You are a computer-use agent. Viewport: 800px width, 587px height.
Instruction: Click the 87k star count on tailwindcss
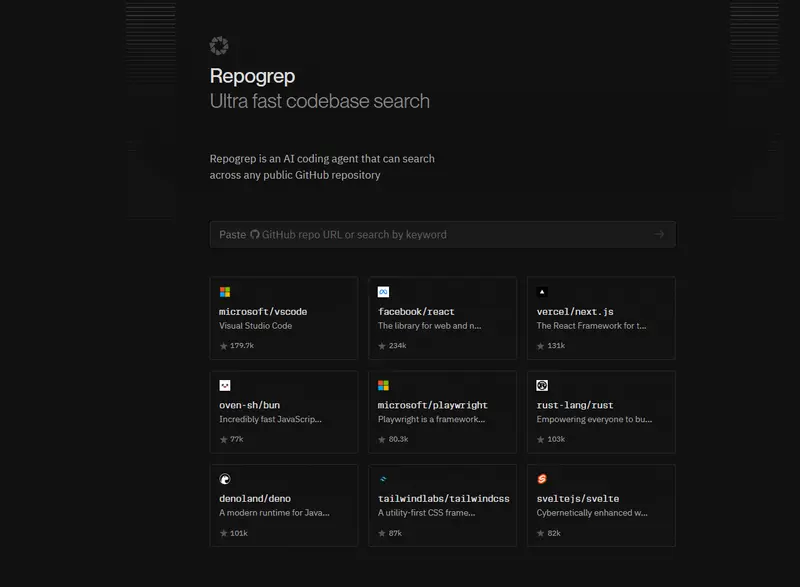click(395, 533)
